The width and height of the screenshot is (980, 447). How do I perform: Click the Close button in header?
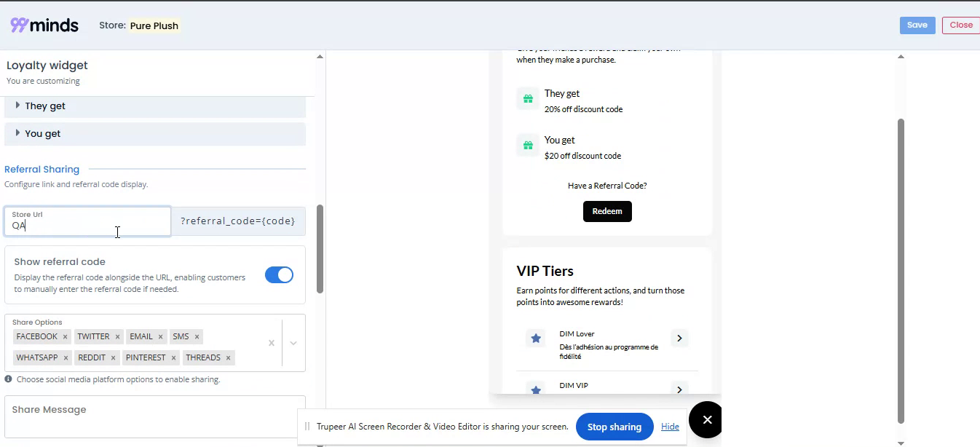tap(961, 25)
